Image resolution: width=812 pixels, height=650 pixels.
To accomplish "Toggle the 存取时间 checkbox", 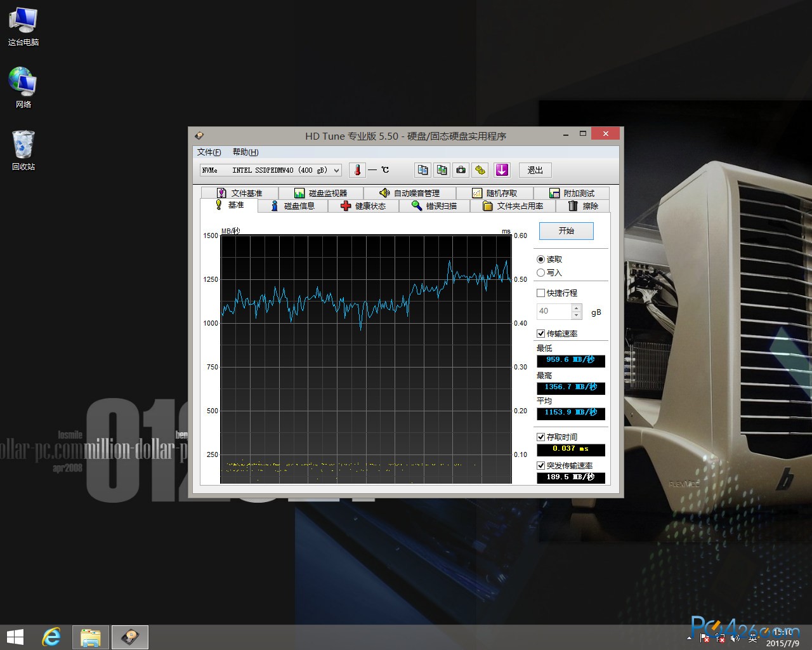I will pyautogui.click(x=540, y=437).
